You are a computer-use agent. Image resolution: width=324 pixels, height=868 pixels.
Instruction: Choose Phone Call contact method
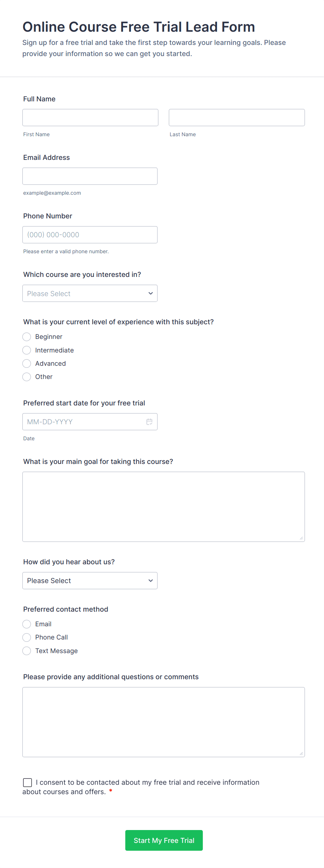click(27, 637)
